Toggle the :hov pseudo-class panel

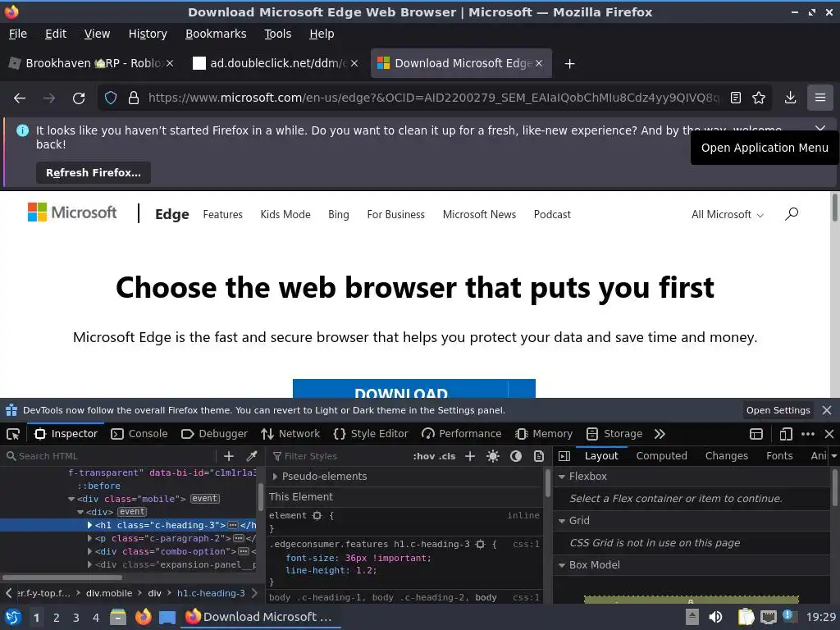pos(424,456)
